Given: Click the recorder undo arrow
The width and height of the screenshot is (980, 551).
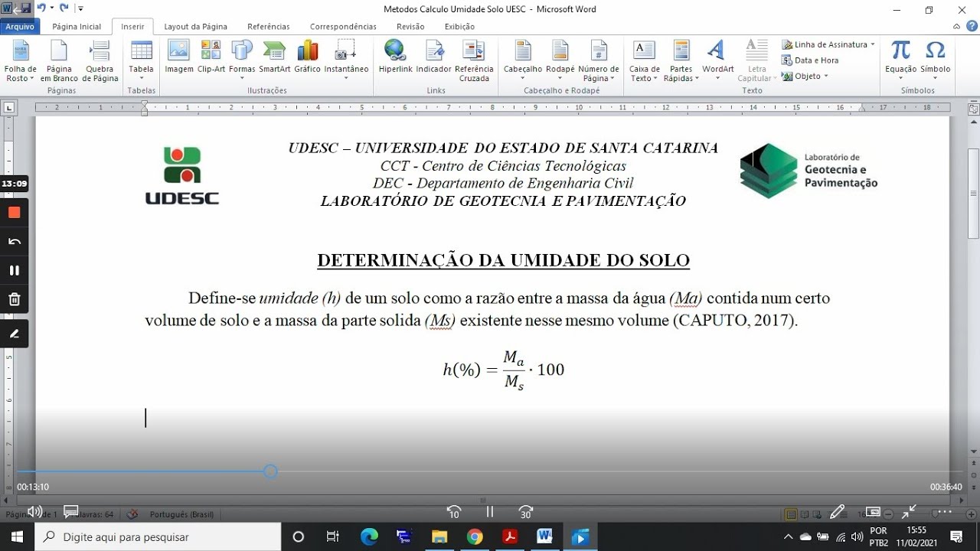Looking at the screenshot, I should pyautogui.click(x=15, y=241).
